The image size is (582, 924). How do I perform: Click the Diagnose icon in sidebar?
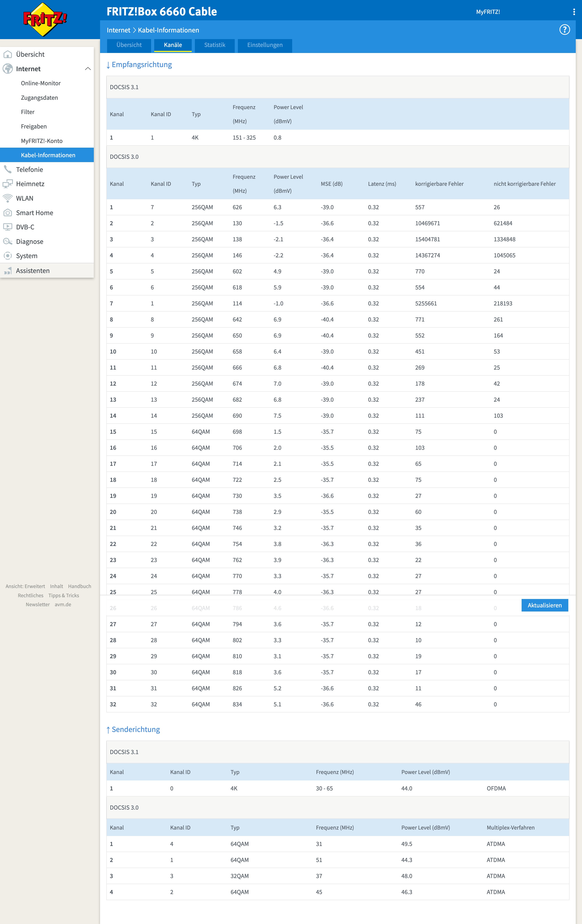pyautogui.click(x=8, y=241)
